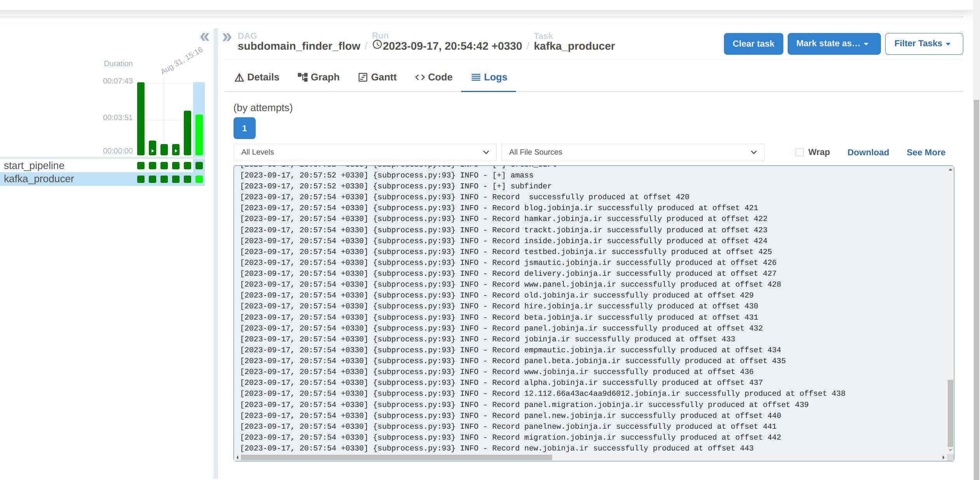Select the kafka_producer task row
This screenshot has width=980, height=480.
point(39,179)
